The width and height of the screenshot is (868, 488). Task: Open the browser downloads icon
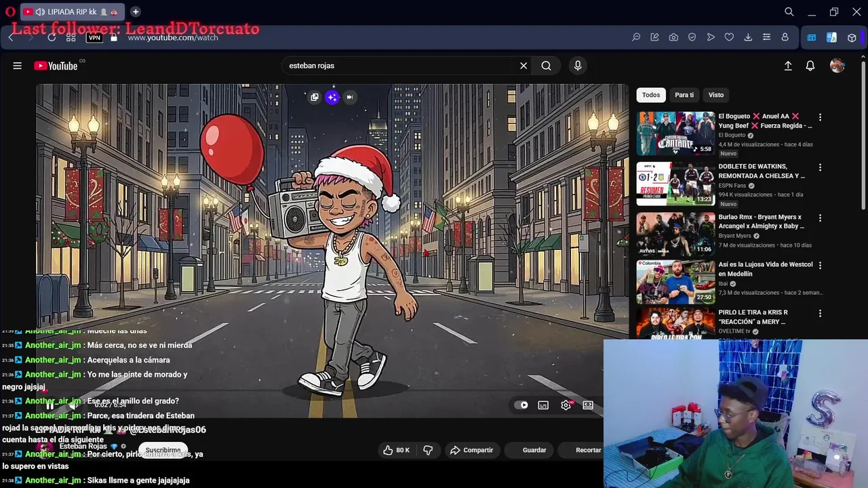[748, 37]
